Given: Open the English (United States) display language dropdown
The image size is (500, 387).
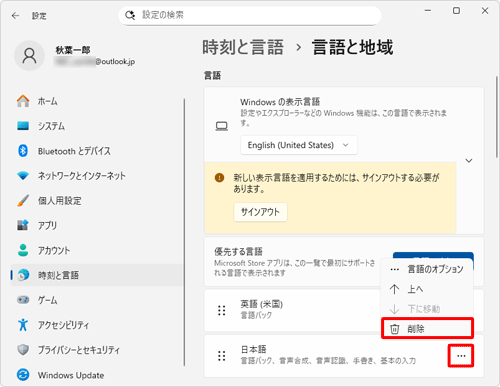Looking at the screenshot, I should [299, 145].
